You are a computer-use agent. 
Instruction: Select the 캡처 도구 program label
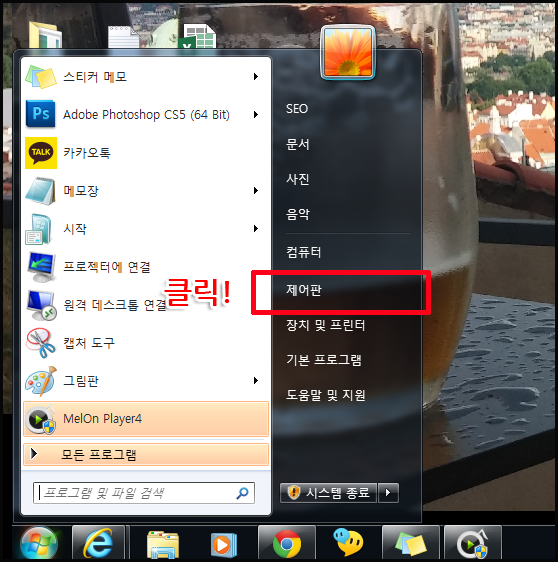[89, 343]
